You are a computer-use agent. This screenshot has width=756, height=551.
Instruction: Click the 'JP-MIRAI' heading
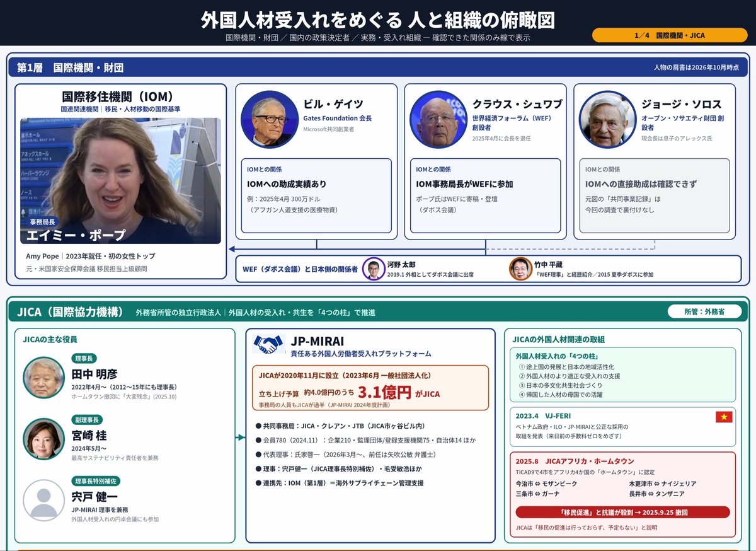(x=318, y=342)
